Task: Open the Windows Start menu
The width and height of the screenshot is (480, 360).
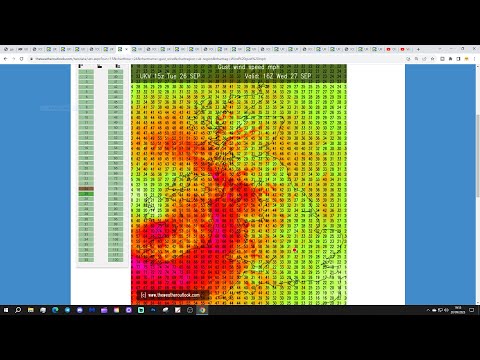Action: pyautogui.click(x=6, y=310)
